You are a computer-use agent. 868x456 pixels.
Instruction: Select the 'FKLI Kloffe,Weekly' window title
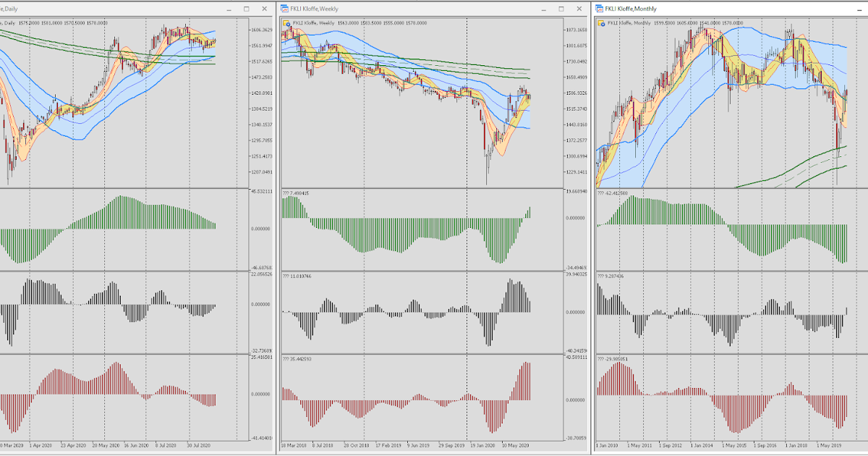coord(315,9)
